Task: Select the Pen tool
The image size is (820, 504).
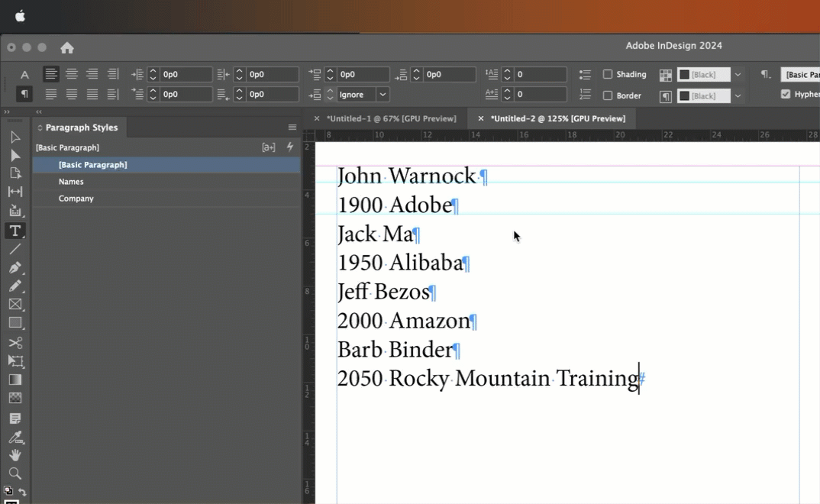Action: coord(15,268)
